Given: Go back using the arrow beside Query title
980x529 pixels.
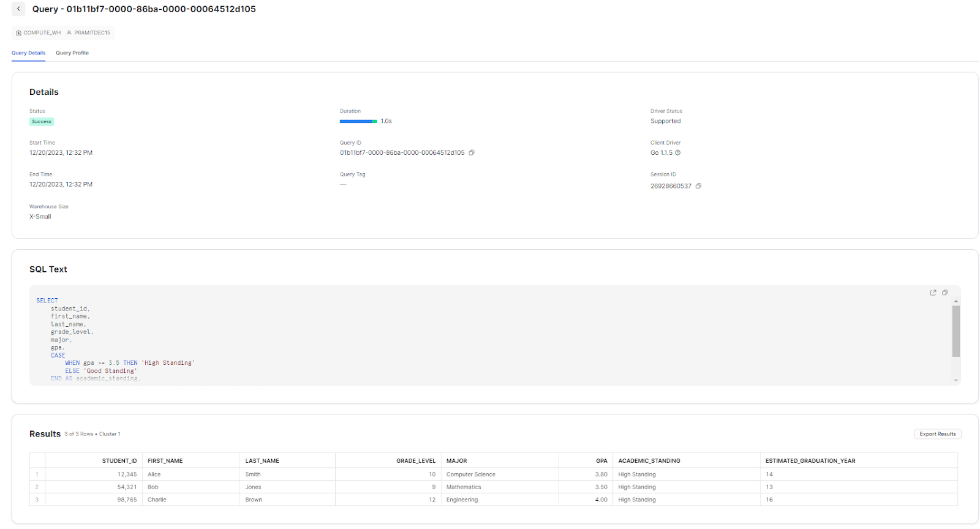Looking at the screenshot, I should point(18,9).
